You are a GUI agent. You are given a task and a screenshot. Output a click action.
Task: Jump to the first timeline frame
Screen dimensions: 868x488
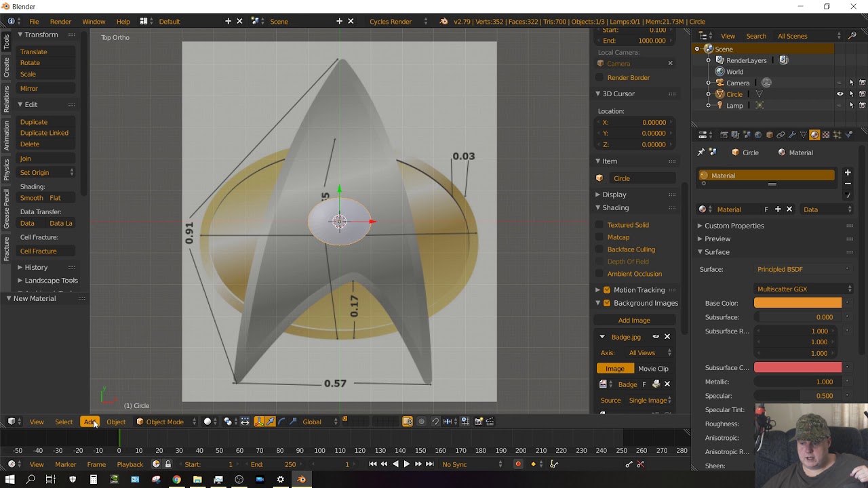(x=372, y=464)
